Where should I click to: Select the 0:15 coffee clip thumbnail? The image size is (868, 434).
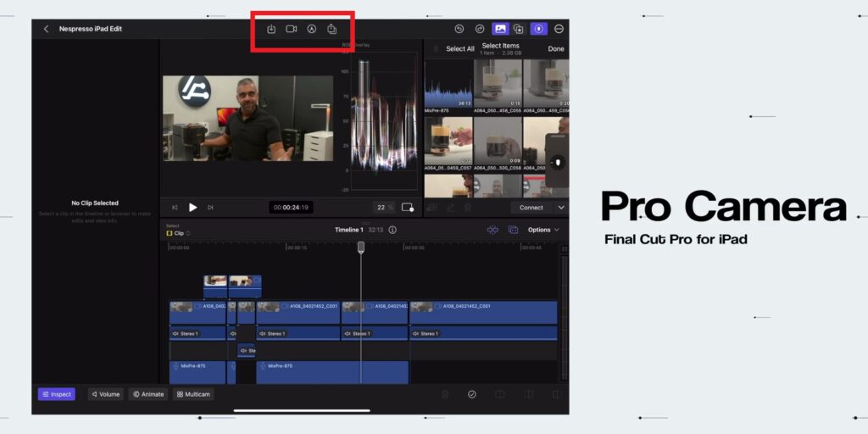tap(498, 84)
